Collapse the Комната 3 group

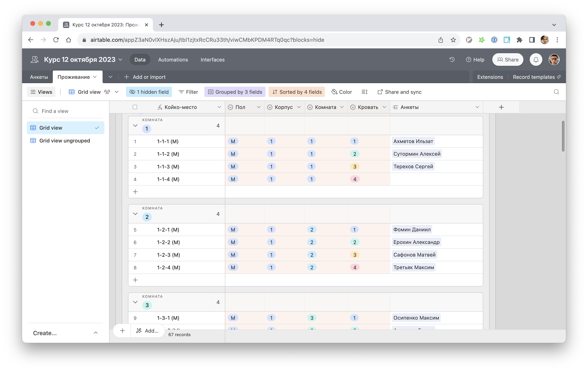click(135, 302)
